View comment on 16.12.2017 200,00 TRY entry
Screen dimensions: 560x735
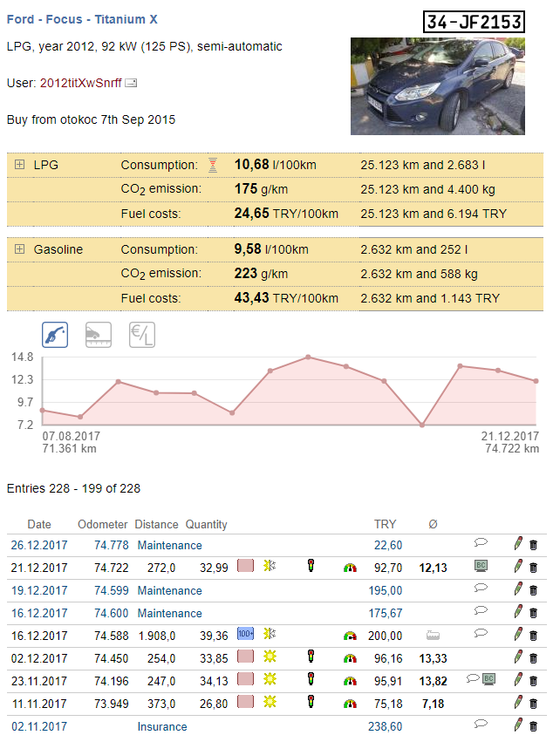pos(481,633)
